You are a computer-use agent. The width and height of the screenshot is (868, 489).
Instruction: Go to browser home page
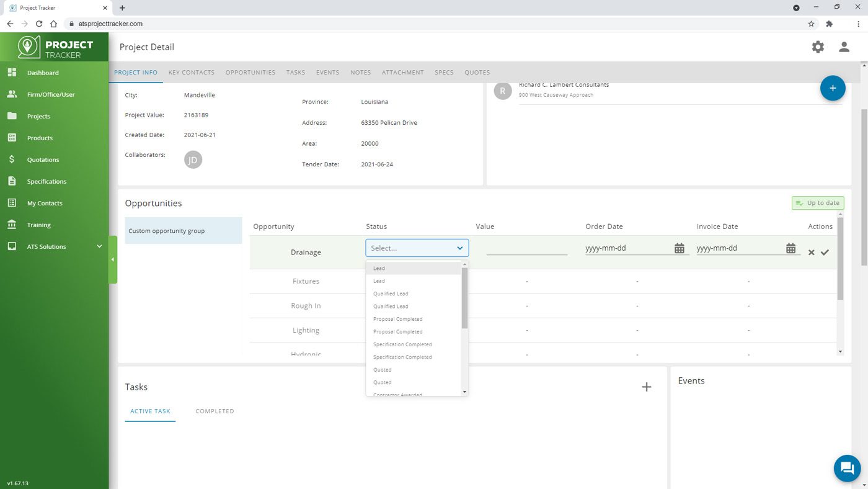click(53, 24)
